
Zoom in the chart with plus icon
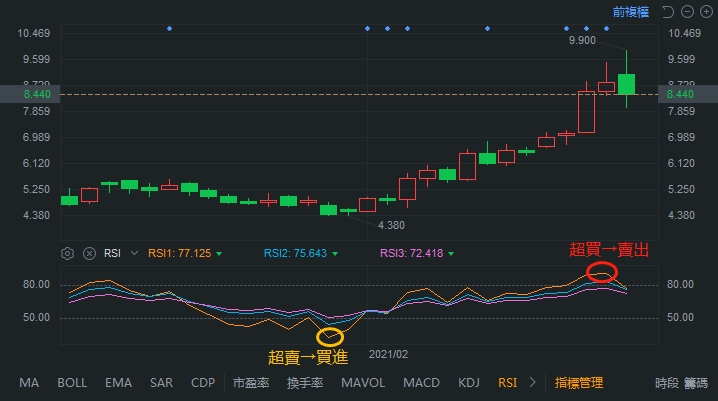(706, 11)
